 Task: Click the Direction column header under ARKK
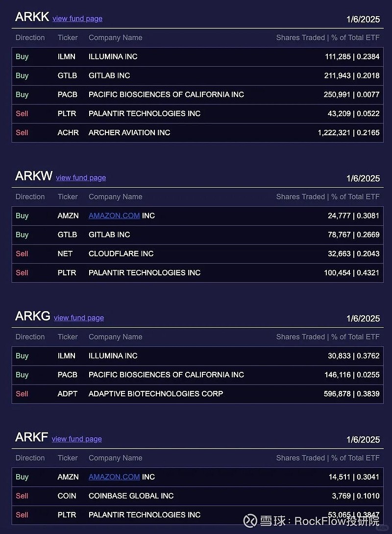tap(30, 38)
